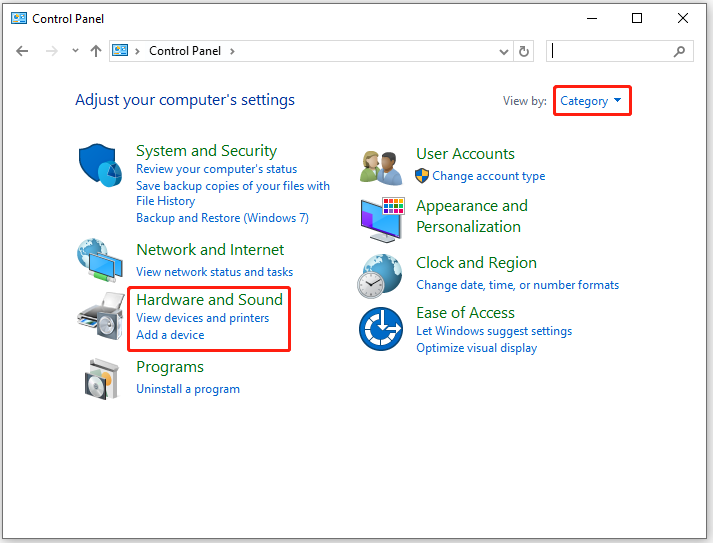Screen dimensions: 713x543
Task: Open Network and Internet category
Action: [x=210, y=250]
